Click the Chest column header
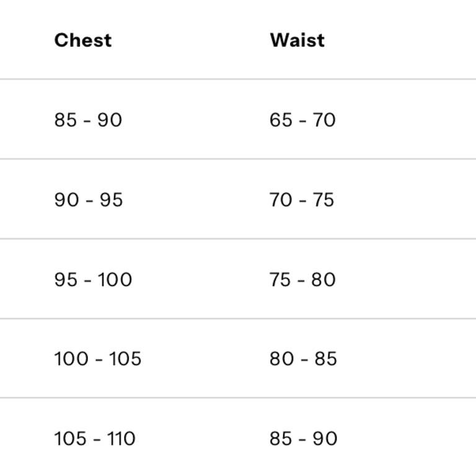Image resolution: width=476 pixels, height=476 pixels. [83, 40]
